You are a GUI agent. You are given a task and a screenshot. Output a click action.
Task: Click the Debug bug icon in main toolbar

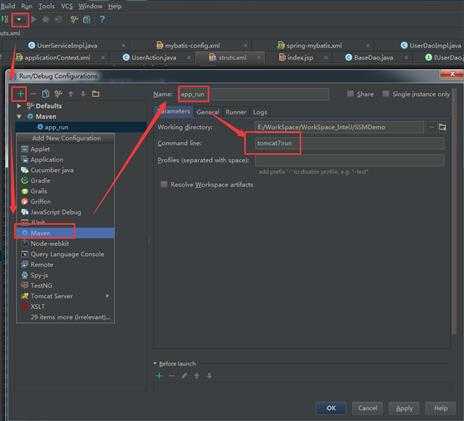(45, 20)
